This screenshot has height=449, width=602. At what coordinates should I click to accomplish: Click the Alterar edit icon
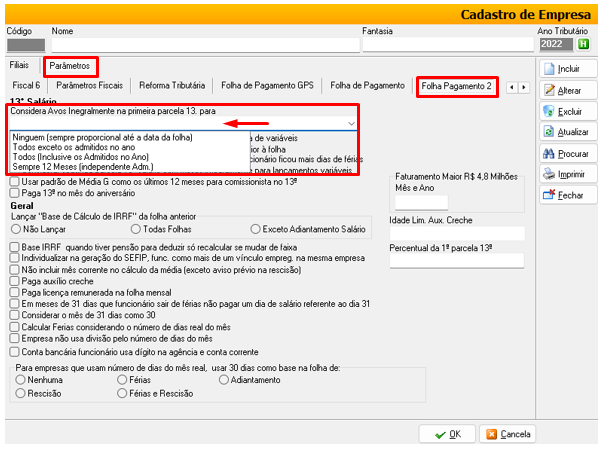coord(549,91)
